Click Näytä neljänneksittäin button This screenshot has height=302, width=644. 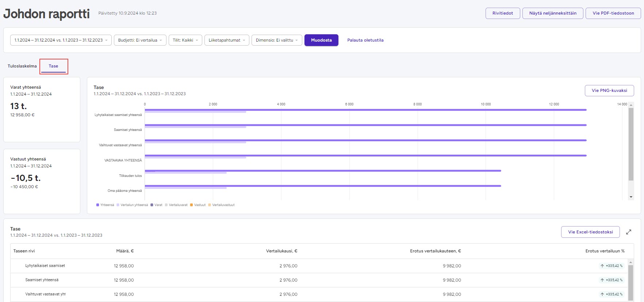[553, 13]
